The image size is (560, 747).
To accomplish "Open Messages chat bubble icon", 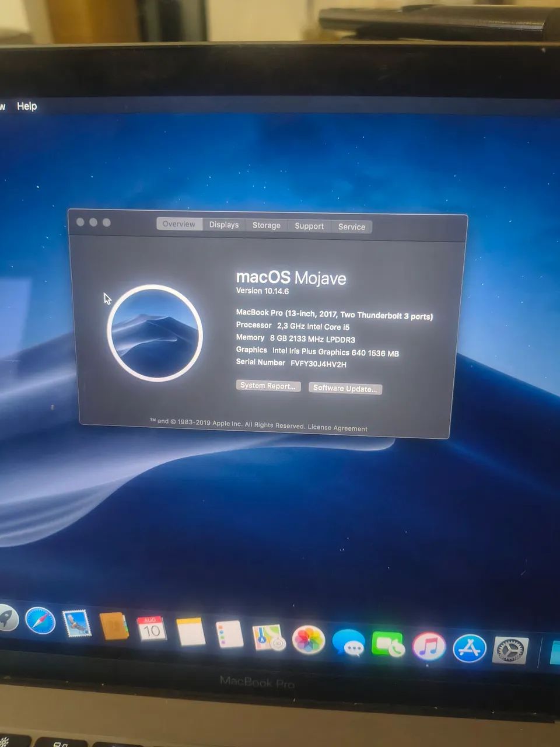I will [x=349, y=643].
